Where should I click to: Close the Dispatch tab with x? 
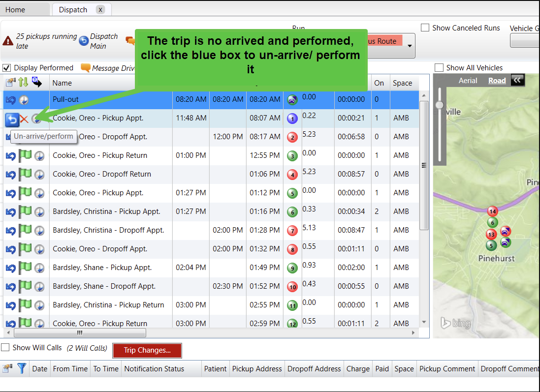point(100,10)
